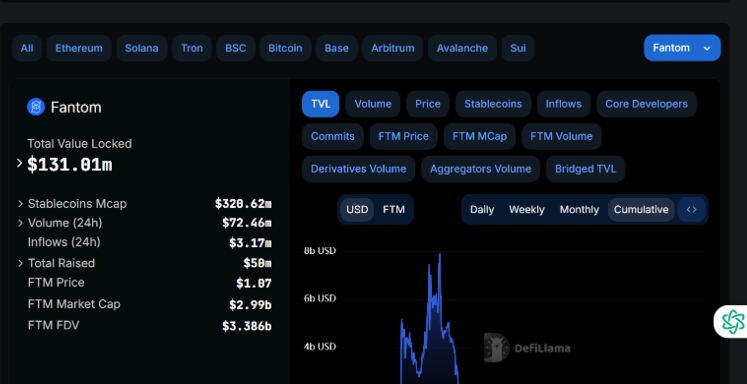
Task: Click the $2.99b market cap value
Action: 250,305
